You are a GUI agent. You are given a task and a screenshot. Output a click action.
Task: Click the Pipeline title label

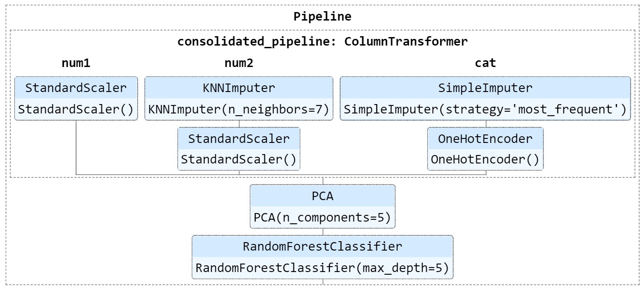pos(322,17)
